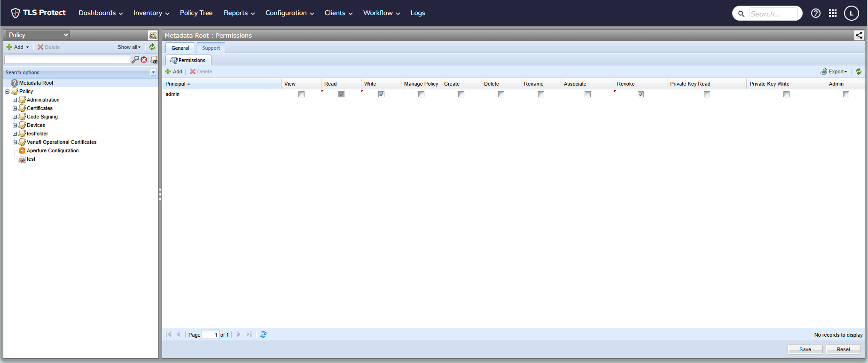The image size is (868, 363).
Task: Click the Aperture Configuration orange icon
Action: click(x=22, y=150)
